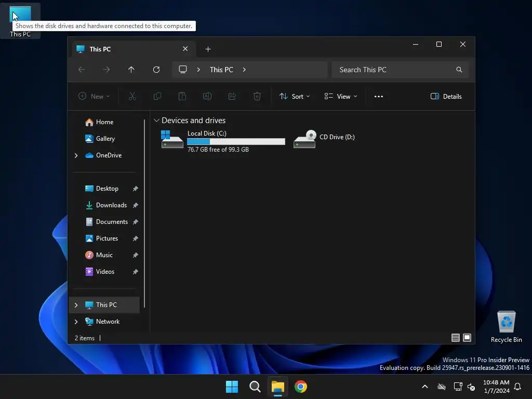Screen dimensions: 532x399
Task: Click the navigation pane scrollbar
Action: [144, 213]
